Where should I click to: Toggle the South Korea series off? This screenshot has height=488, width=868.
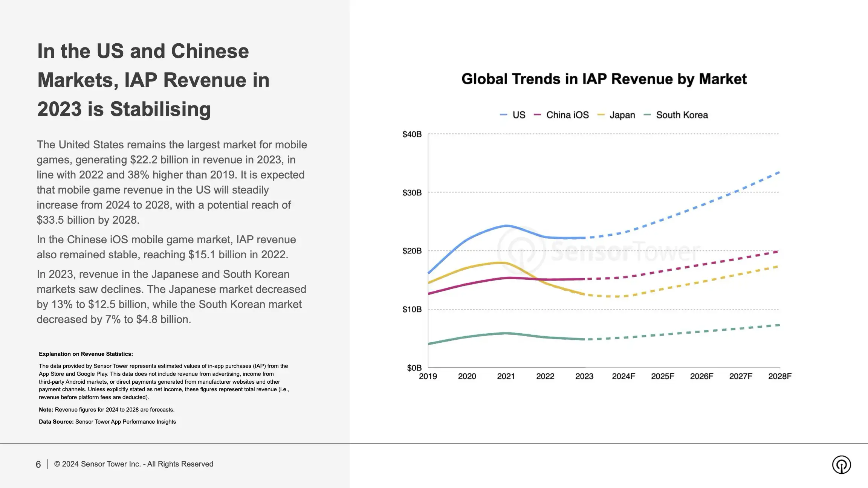point(682,115)
